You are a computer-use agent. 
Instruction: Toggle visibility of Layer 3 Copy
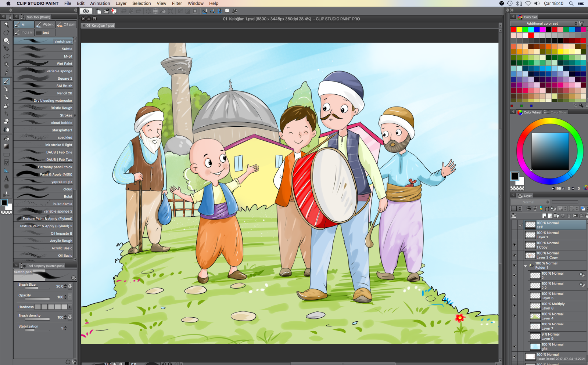tap(514, 255)
